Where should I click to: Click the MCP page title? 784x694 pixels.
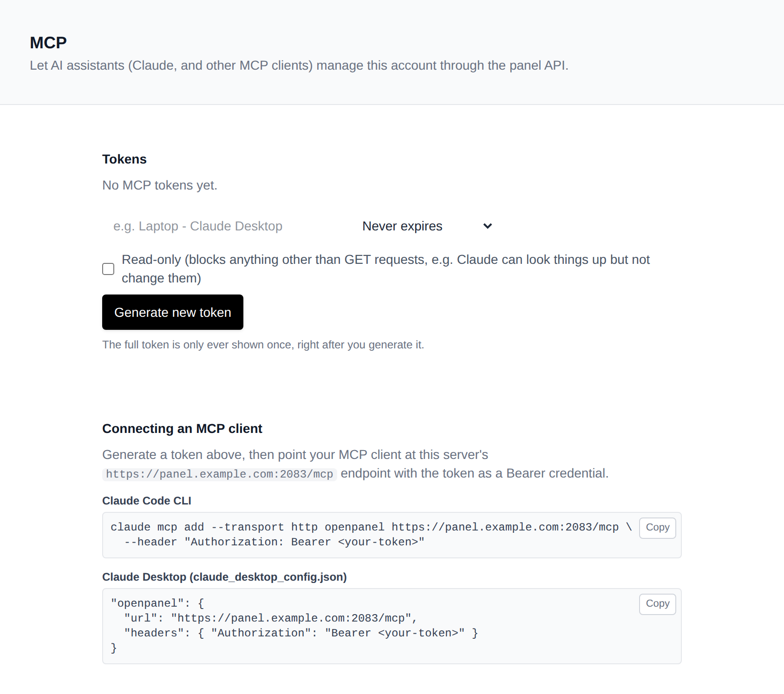pyautogui.click(x=48, y=43)
